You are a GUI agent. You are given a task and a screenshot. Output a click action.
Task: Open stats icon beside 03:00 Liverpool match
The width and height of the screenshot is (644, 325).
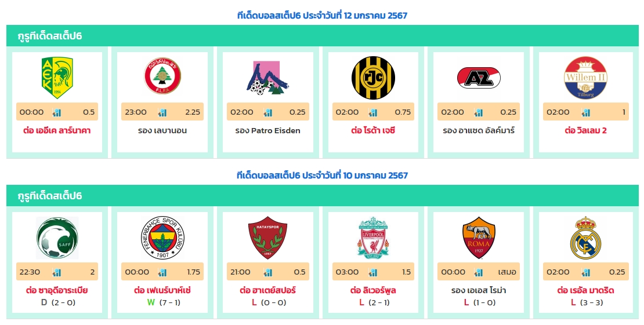(373, 272)
